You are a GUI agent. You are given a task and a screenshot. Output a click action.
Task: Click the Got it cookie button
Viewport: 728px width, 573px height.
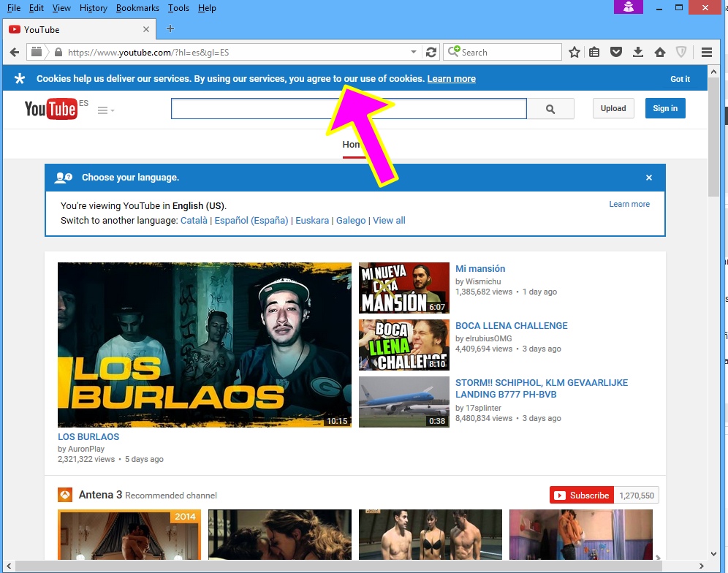(x=680, y=79)
